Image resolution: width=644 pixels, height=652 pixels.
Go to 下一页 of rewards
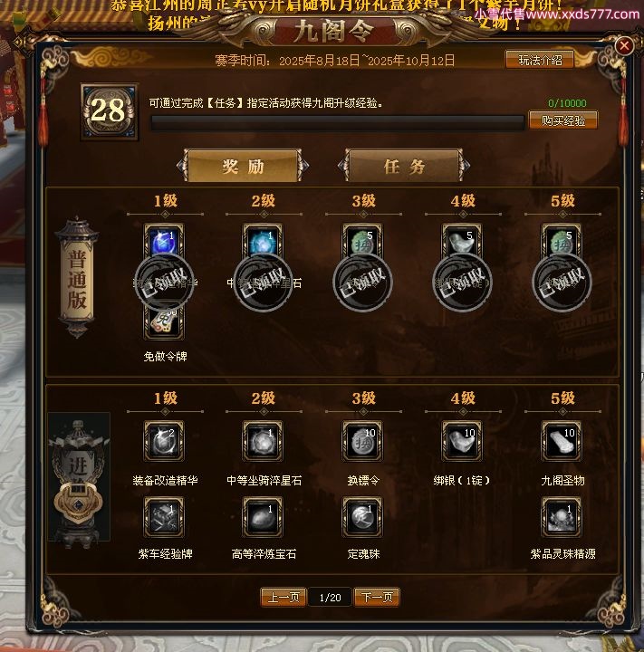tap(377, 598)
